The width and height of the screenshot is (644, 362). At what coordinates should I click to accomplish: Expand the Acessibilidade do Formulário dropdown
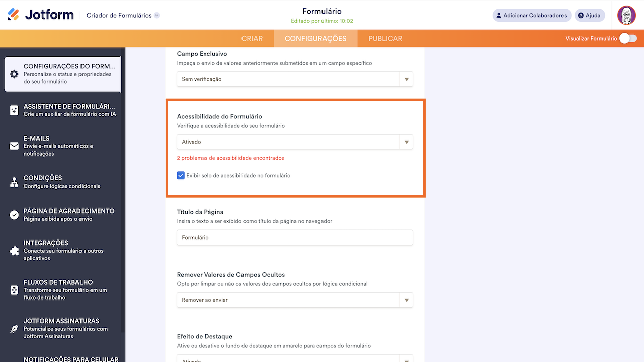point(294,142)
